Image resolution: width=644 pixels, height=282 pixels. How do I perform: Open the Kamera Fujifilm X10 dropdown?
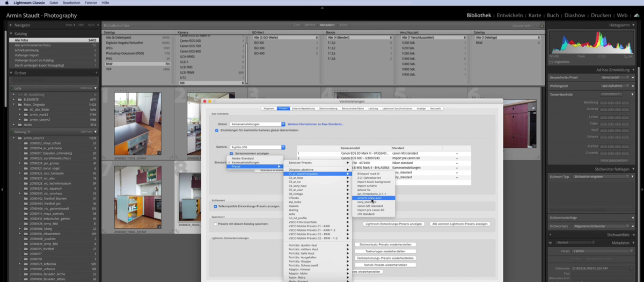coord(257,147)
